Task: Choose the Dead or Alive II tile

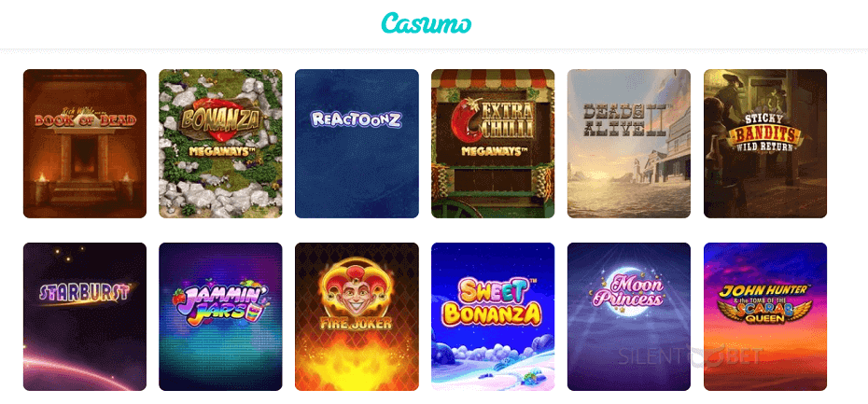Action: 629,144
